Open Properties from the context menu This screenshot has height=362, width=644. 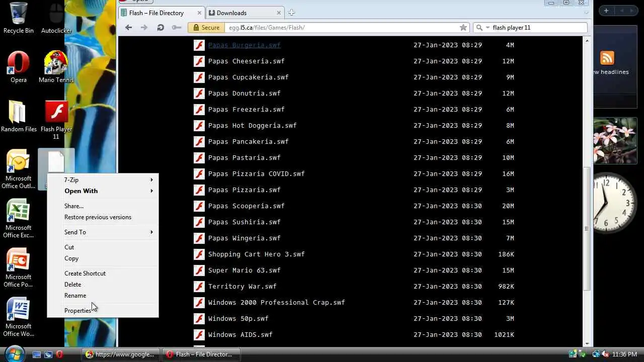tap(103, 310)
